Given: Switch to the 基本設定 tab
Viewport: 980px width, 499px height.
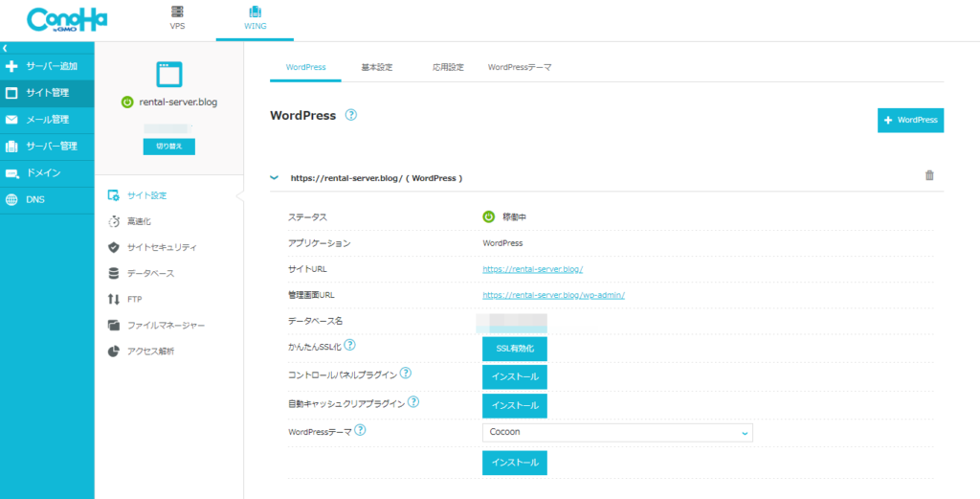Looking at the screenshot, I should pos(377,67).
